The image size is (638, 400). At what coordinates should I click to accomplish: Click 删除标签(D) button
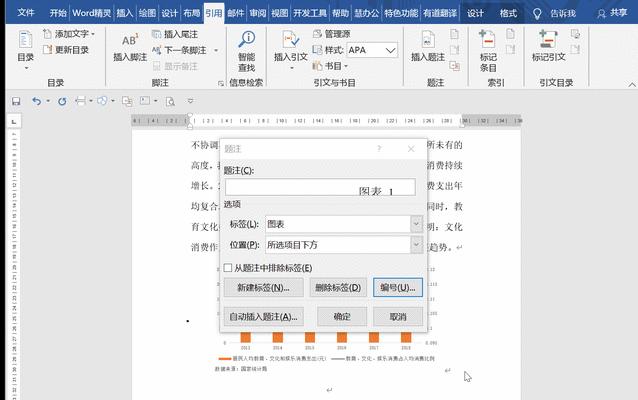[338, 287]
